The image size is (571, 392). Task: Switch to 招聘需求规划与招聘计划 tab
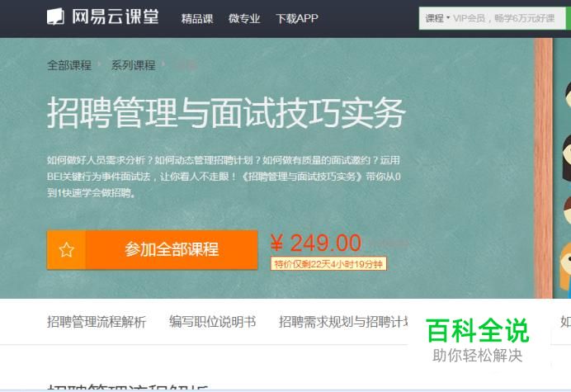click(343, 322)
